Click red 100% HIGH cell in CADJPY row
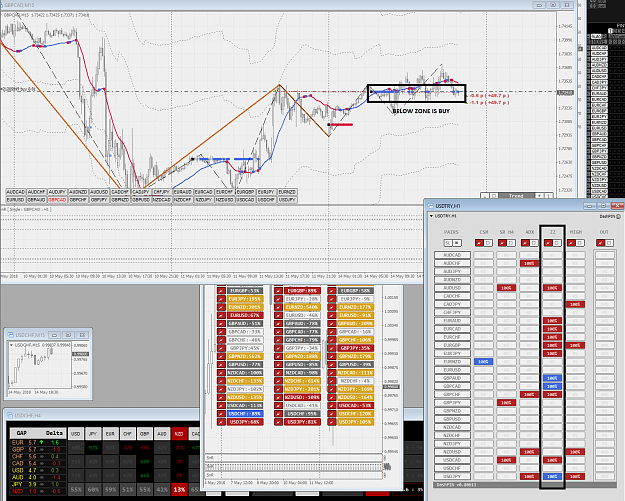The image size is (625, 501). (x=575, y=304)
